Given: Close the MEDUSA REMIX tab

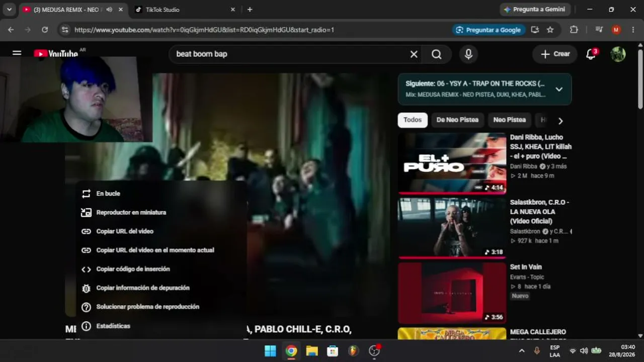Looking at the screenshot, I should (x=121, y=10).
